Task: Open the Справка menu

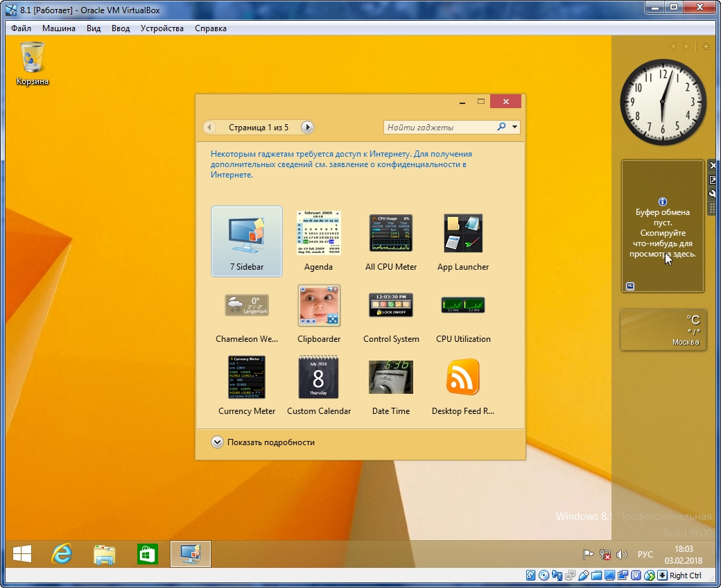Action: click(x=211, y=28)
